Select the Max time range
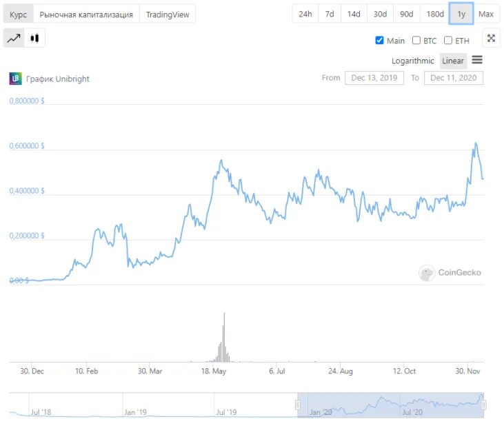The image size is (504, 428). coord(485,14)
